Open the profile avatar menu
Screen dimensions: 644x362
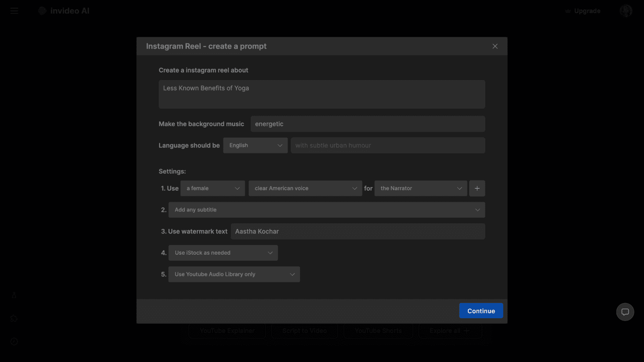click(x=626, y=11)
